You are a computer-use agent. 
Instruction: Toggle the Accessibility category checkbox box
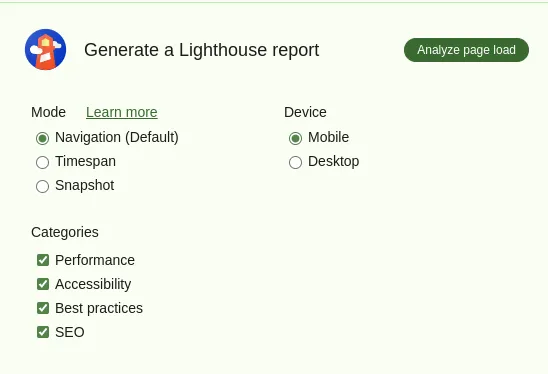click(x=43, y=284)
